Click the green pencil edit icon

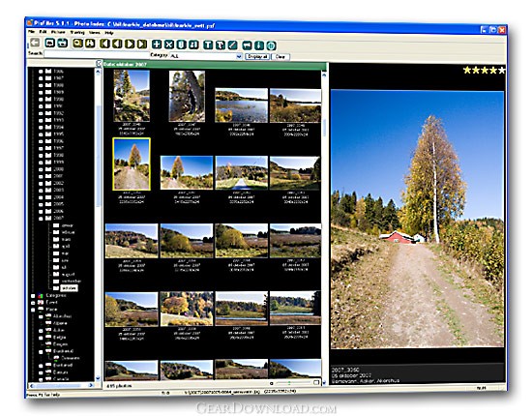click(233, 45)
